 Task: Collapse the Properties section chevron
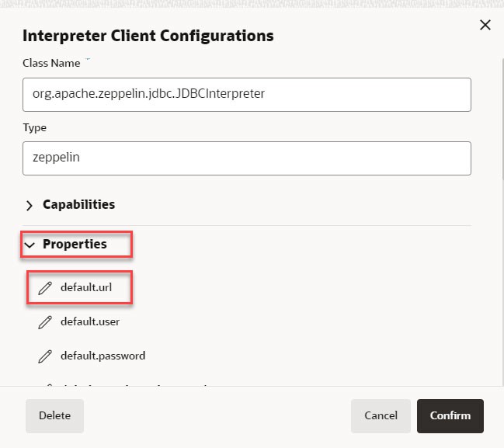[30, 245]
